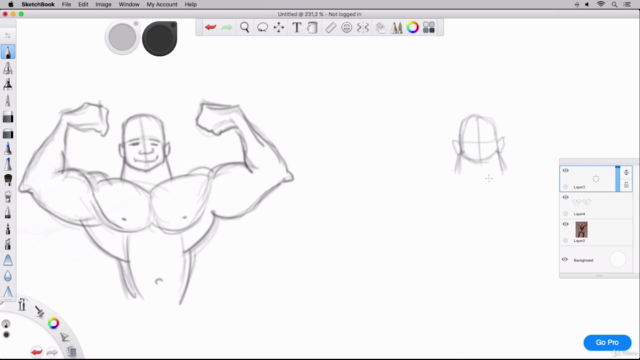Select the round bristle paintbrush in palette
This screenshot has width=640, height=360.
tap(8, 180)
